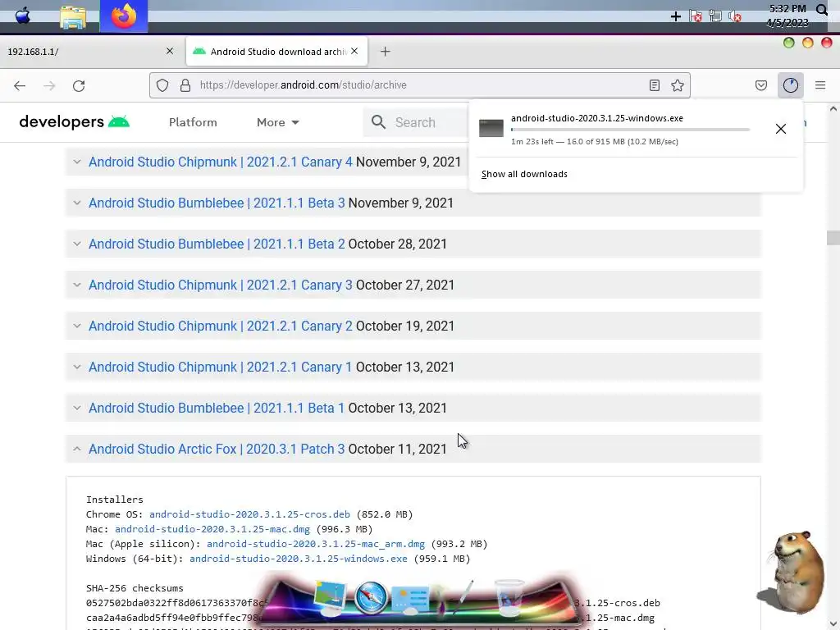Download android-studio-2020.3.1.25-mac_arm.dmg installer
The image size is (840, 630).
click(x=316, y=545)
